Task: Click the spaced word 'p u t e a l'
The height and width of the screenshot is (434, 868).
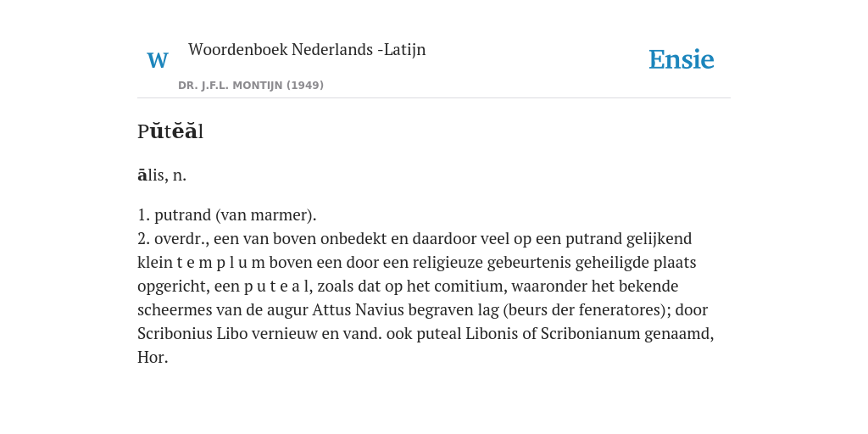Action: tap(276, 287)
